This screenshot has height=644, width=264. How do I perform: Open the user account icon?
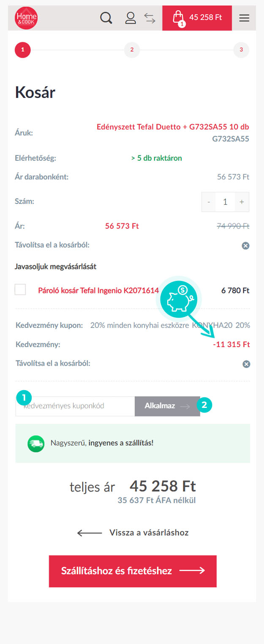pos(131,18)
